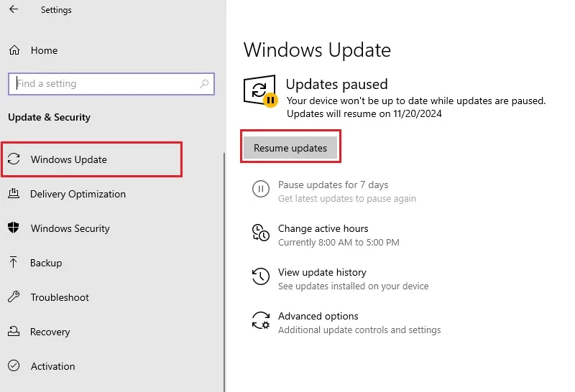Open View update history link
The height and width of the screenshot is (392, 575).
coord(322,272)
